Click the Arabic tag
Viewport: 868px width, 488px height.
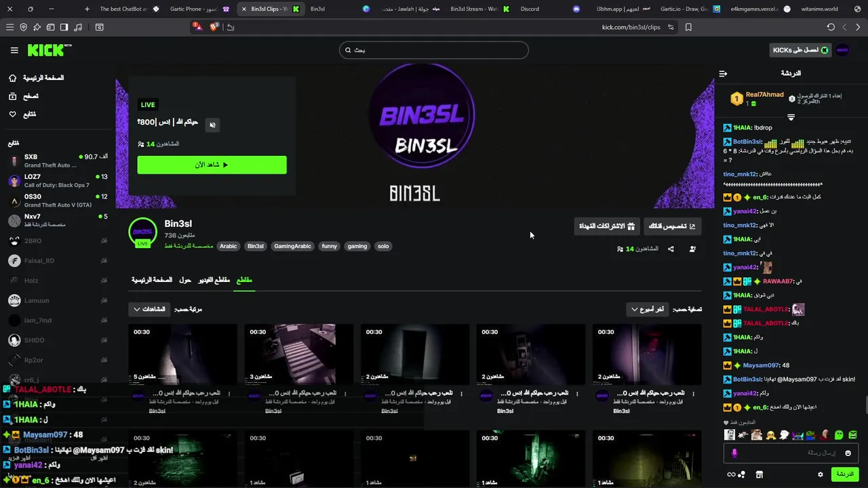pyautogui.click(x=229, y=246)
